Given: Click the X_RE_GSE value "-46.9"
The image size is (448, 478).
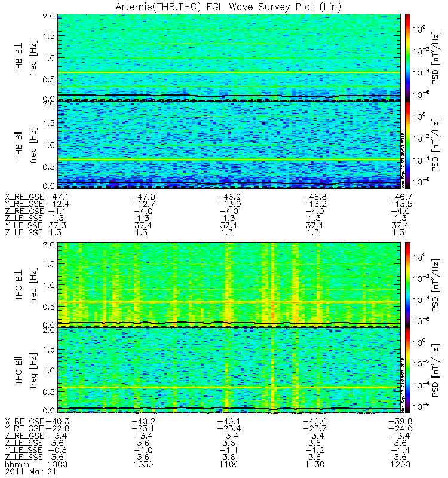Looking at the screenshot, I should tap(229, 197).
